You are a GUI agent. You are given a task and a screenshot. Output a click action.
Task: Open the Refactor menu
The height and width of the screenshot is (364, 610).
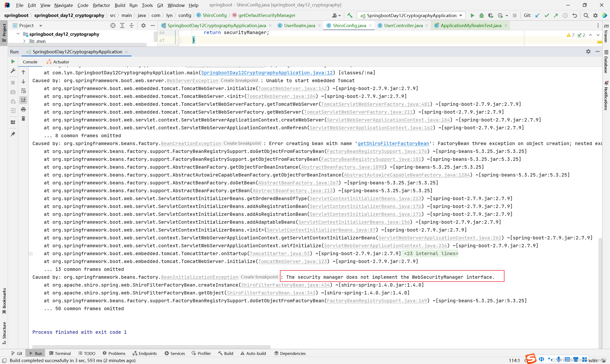pos(101,5)
